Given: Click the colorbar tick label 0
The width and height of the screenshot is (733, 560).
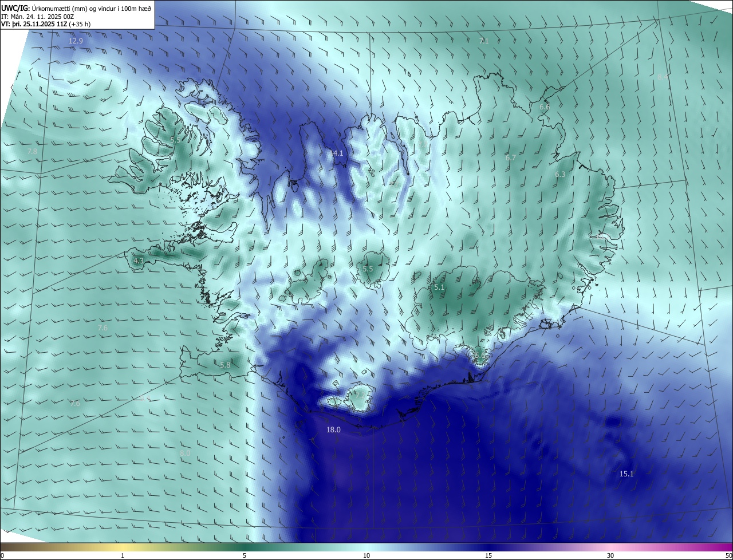Looking at the screenshot, I should click(2, 555).
